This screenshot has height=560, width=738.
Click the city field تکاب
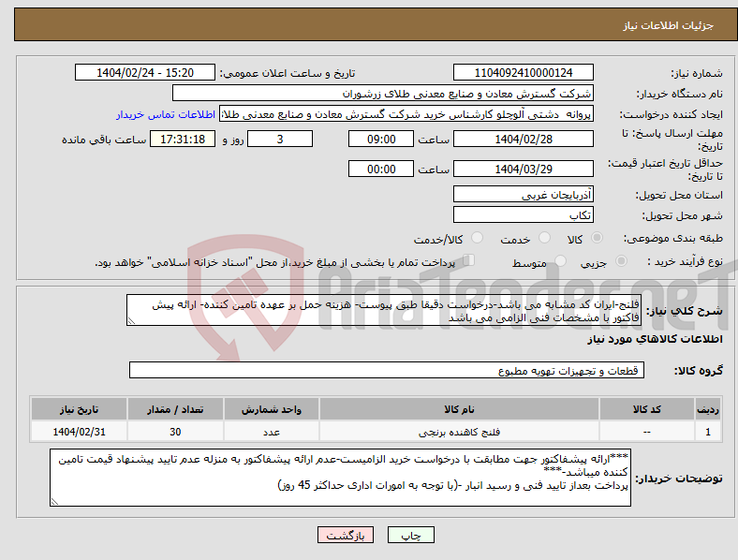click(x=523, y=214)
